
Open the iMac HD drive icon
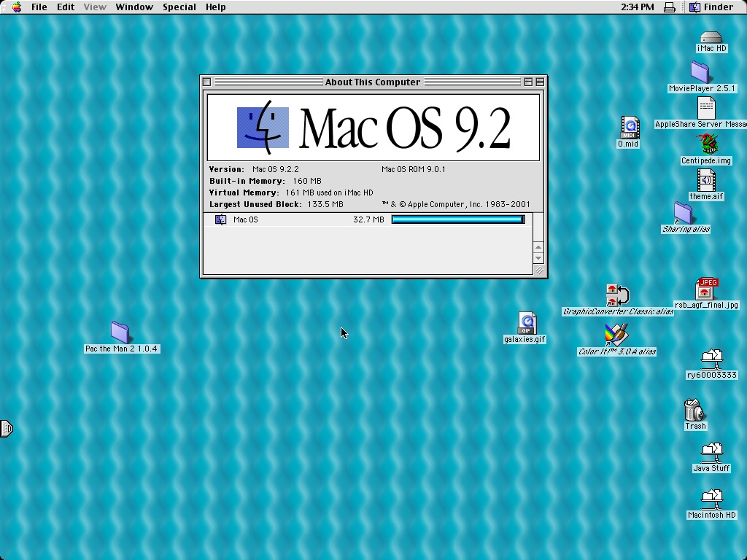711,37
